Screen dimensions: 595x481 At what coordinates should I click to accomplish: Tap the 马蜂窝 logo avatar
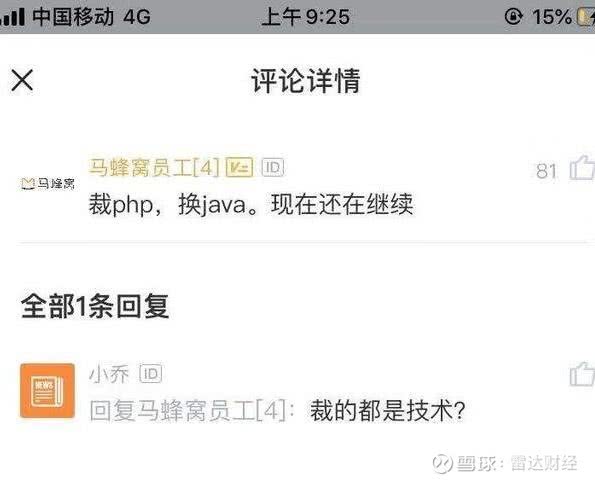pyautogui.click(x=48, y=184)
